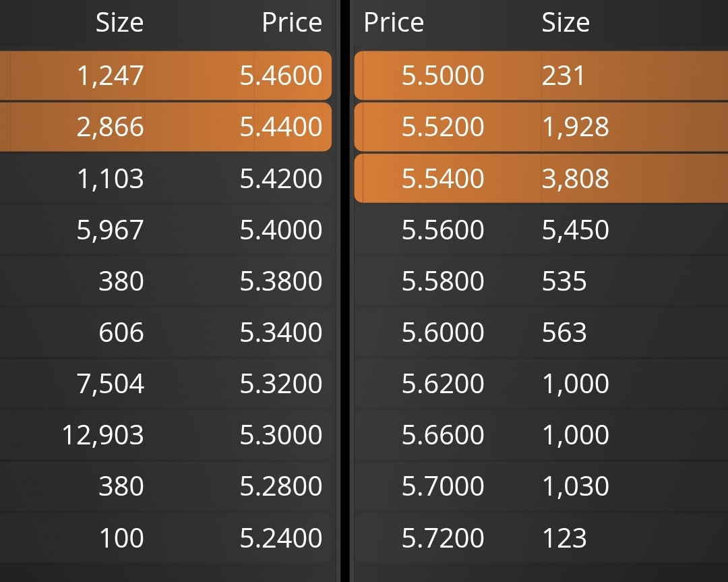Select the bid size 2,866
The height and width of the screenshot is (582, 728).
pyautogui.click(x=110, y=127)
